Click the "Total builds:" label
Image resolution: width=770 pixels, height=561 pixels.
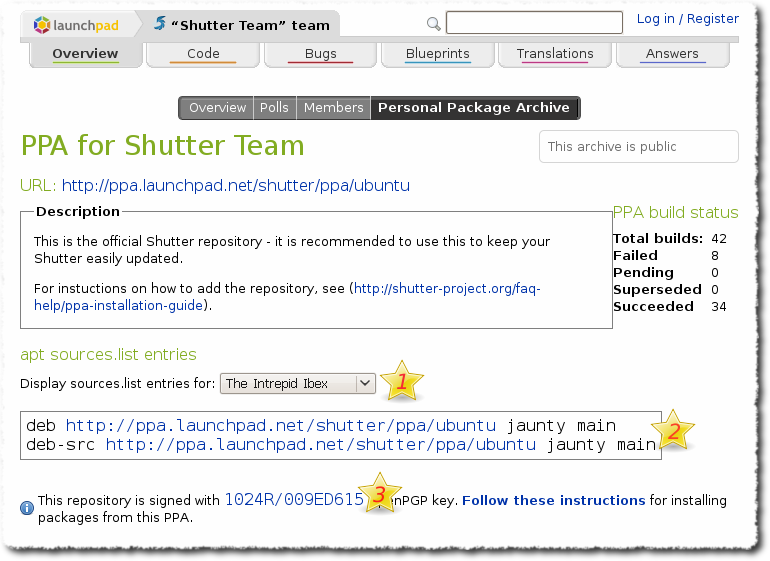tap(658, 239)
